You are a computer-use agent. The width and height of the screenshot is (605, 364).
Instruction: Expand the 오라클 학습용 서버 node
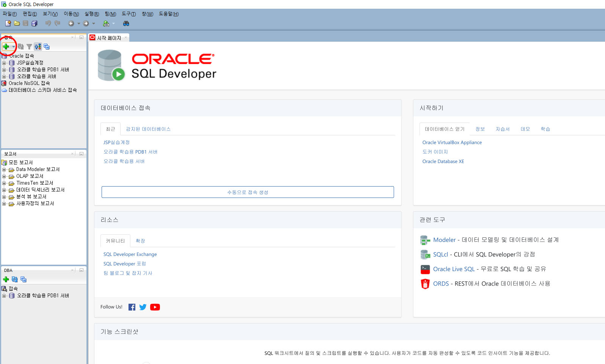click(x=4, y=77)
